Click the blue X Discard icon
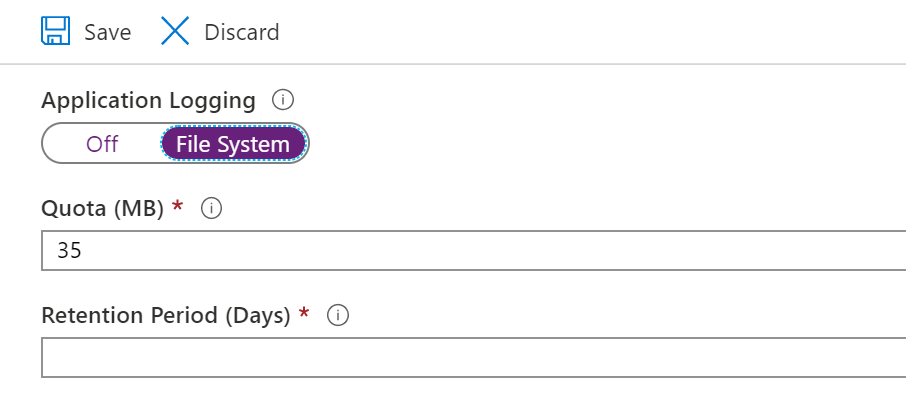 pyautogui.click(x=175, y=31)
